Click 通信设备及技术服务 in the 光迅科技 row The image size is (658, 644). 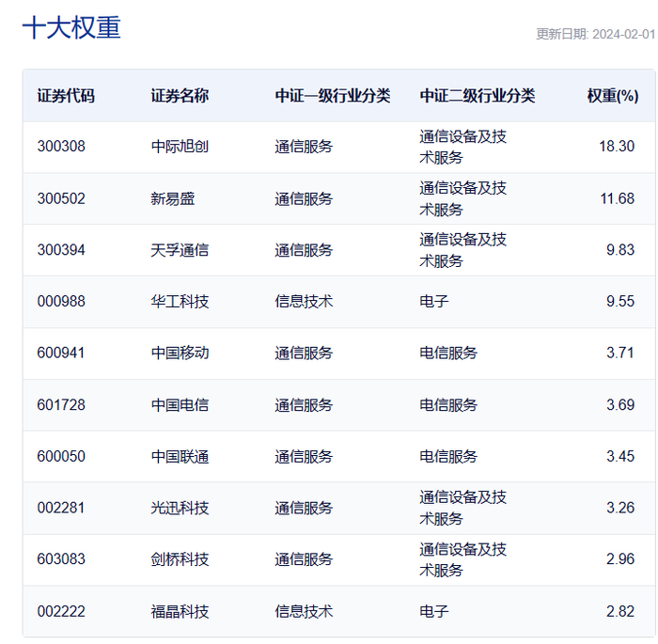462,508
